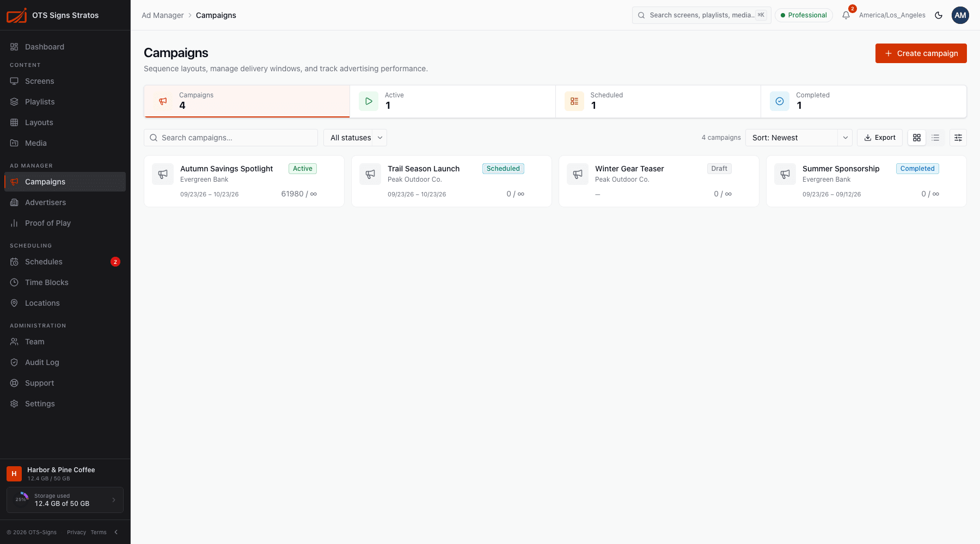This screenshot has width=980, height=544.
Task: Toggle dark mode moon icon
Action: pyautogui.click(x=939, y=15)
